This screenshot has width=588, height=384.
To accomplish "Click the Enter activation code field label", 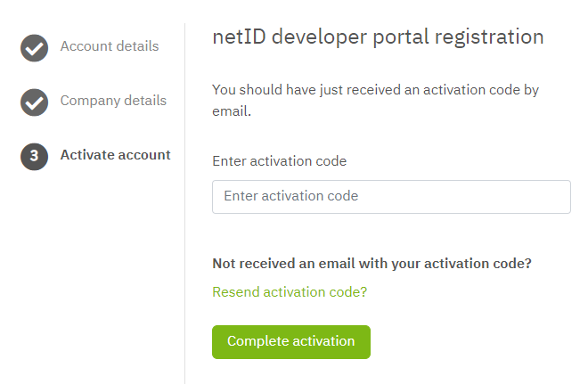I will point(280,161).
